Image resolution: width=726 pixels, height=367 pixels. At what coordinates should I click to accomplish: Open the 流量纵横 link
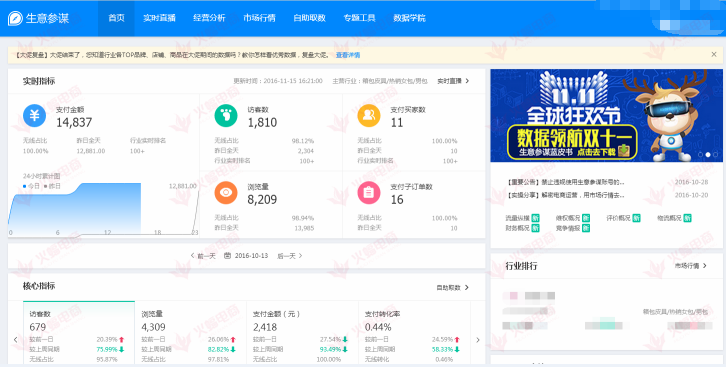517,218
